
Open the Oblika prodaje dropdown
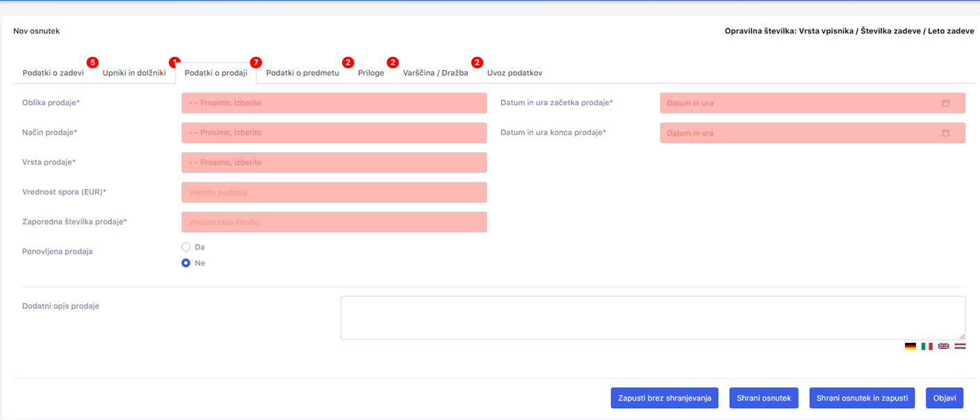334,103
